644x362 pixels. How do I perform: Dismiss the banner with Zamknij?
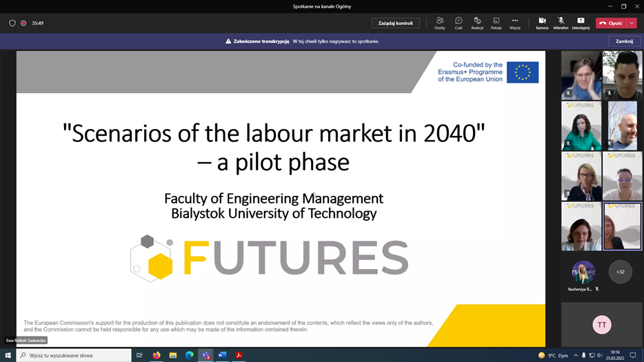coord(624,41)
